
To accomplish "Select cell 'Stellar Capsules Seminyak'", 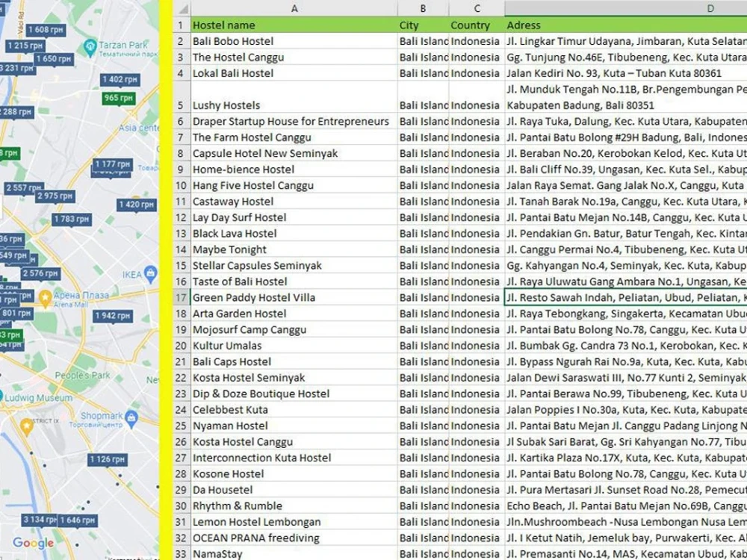I will point(294,266).
